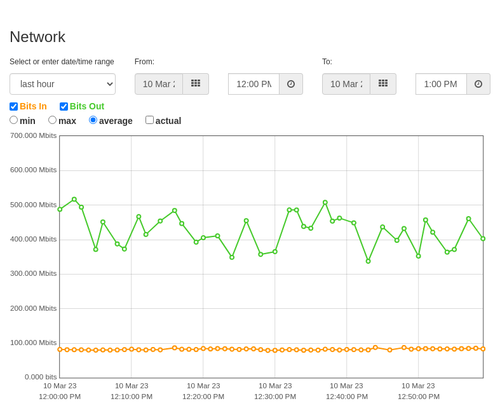Toggle the Bits Out checkbox

click(x=64, y=106)
